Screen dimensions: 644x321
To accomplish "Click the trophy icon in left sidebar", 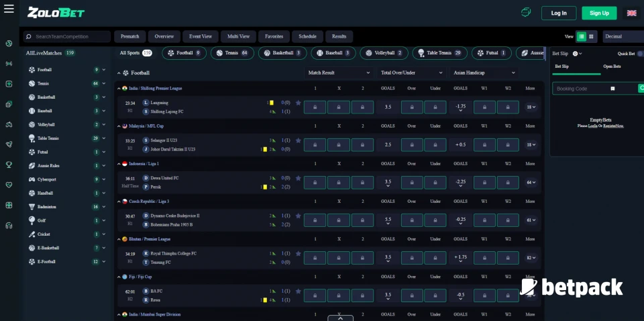I will coord(9,164).
